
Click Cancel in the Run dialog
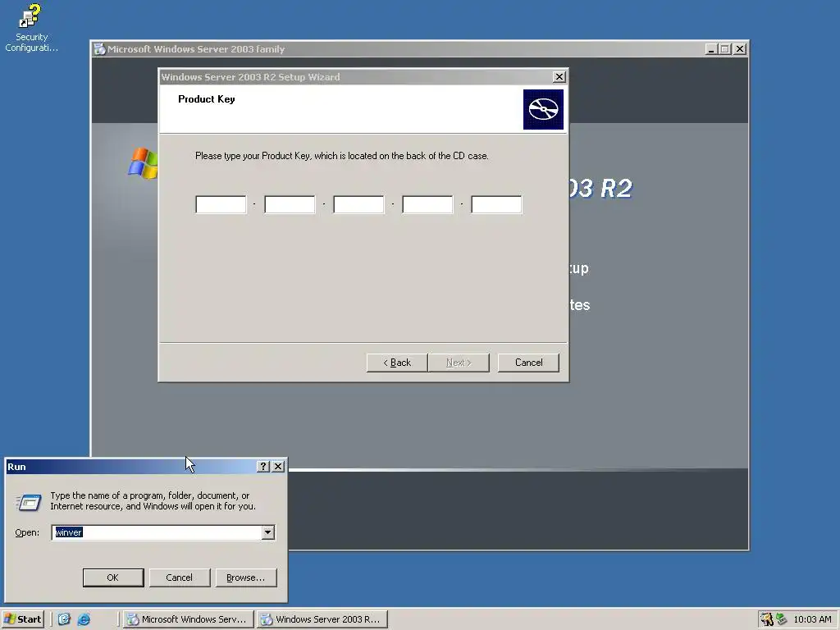(x=180, y=577)
